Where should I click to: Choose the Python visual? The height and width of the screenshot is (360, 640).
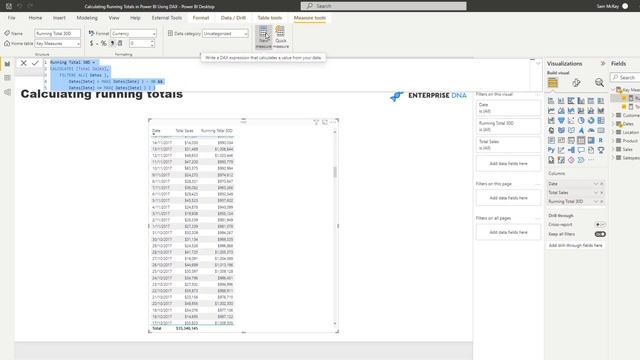[x=551, y=150]
